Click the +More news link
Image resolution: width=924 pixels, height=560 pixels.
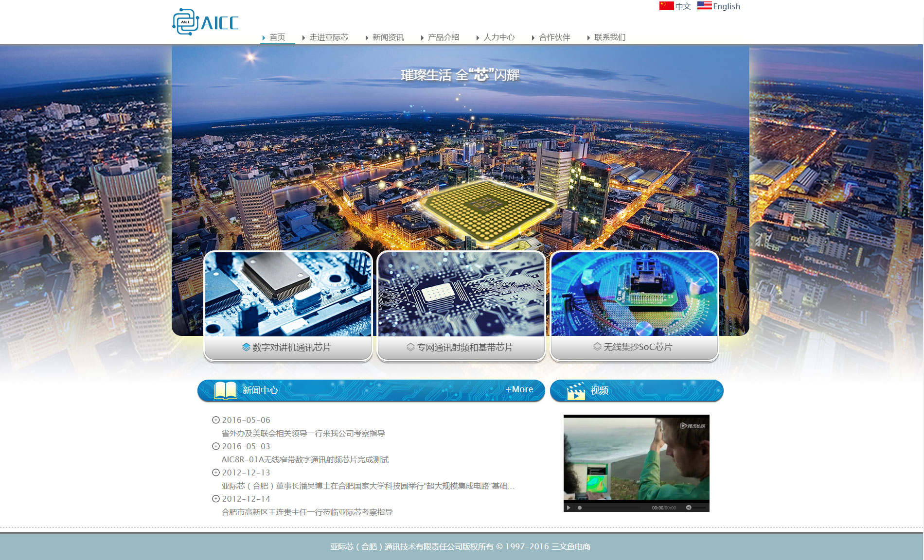pyautogui.click(x=519, y=389)
